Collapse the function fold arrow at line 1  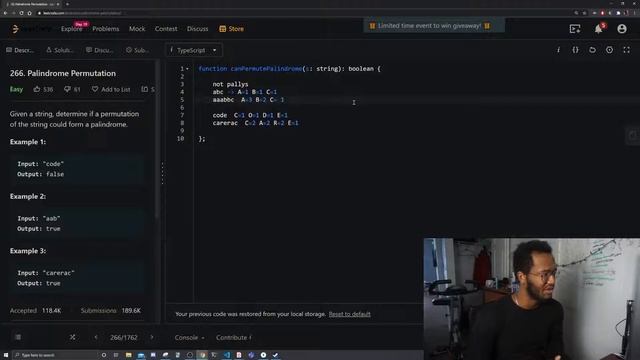pyautogui.click(x=187, y=69)
